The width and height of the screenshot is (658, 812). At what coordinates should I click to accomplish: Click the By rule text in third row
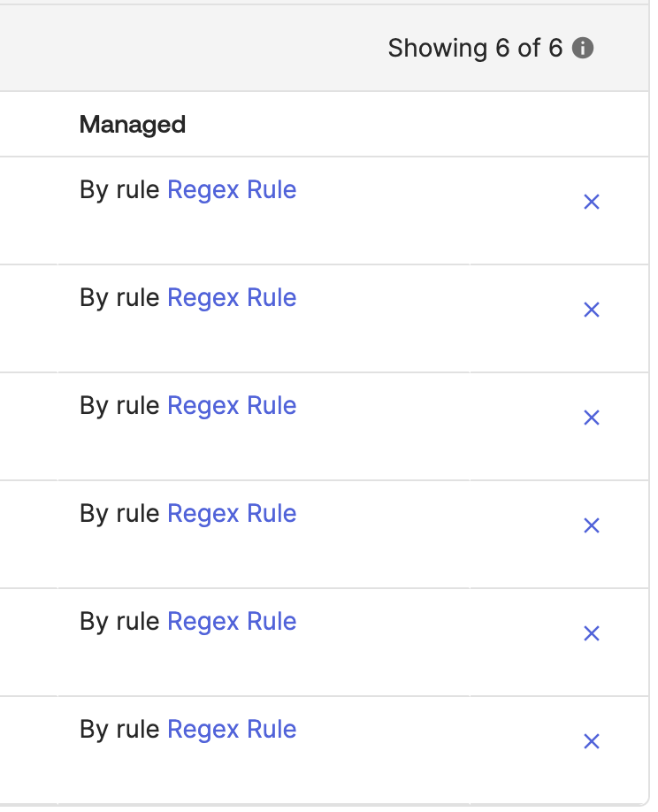[119, 406]
